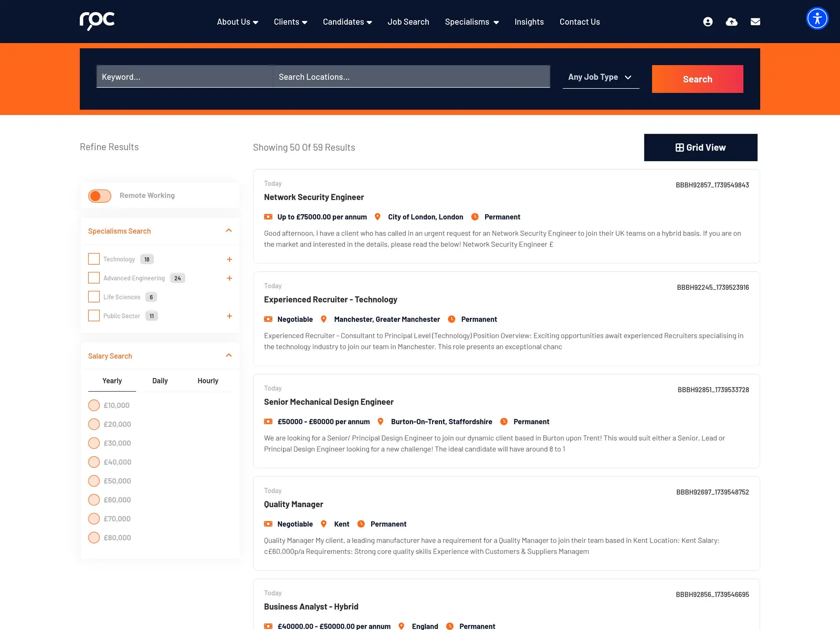Click the roc logo in header
Image resolution: width=840 pixels, height=630 pixels.
tap(97, 21)
